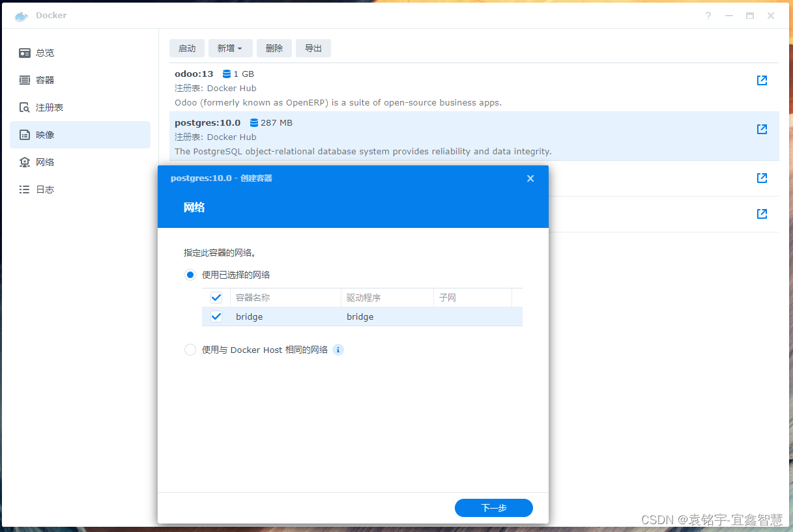The height and width of the screenshot is (532, 793).
Task: Click the PostgreSQL description text
Action: tap(363, 152)
